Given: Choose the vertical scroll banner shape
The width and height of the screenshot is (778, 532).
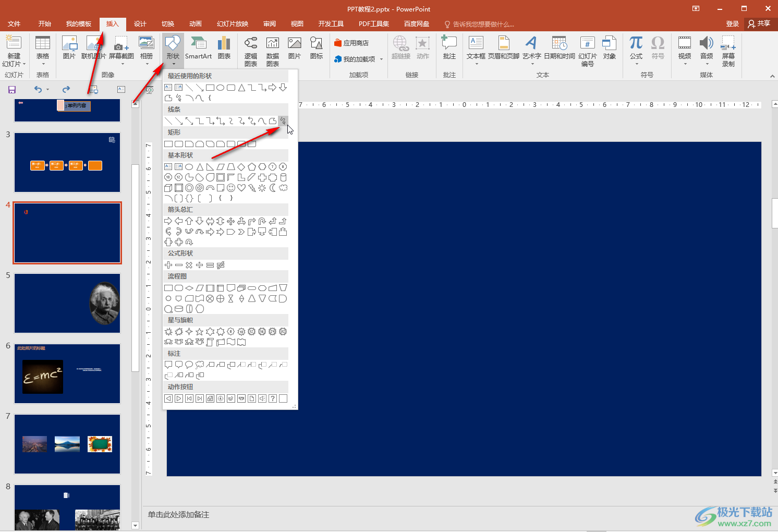Looking at the screenshot, I should (210, 342).
